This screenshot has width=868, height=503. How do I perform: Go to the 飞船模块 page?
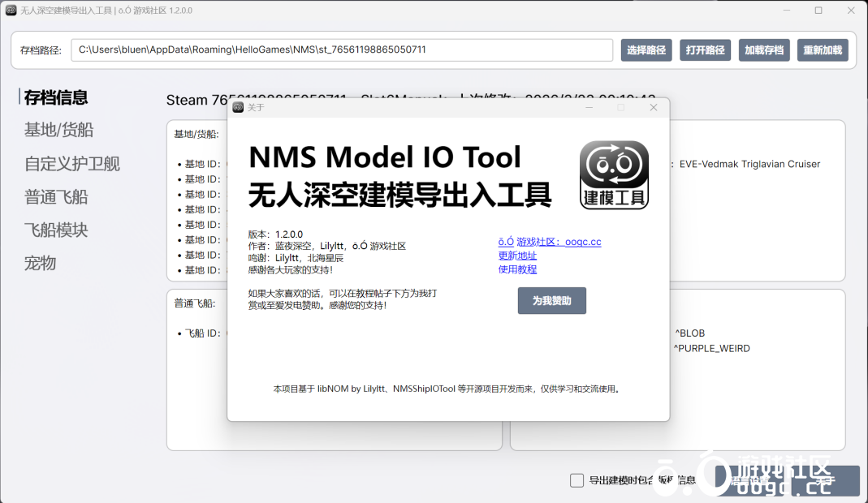(x=56, y=230)
